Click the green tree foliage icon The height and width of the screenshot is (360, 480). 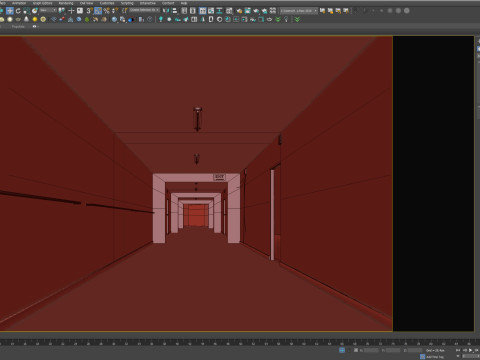(87, 19)
